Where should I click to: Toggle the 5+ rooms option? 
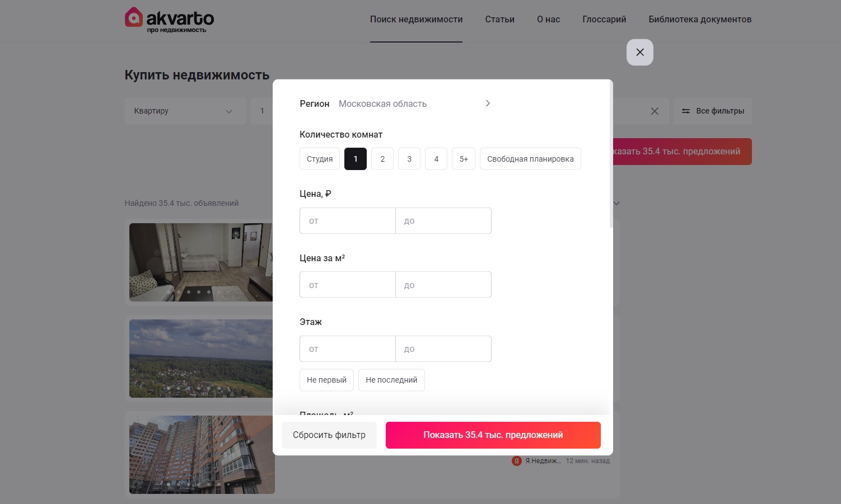(x=464, y=159)
